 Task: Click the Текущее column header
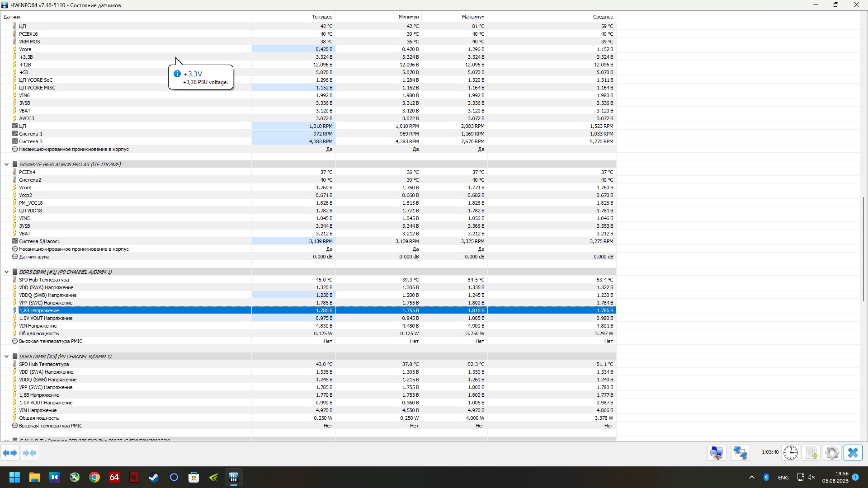pos(321,17)
